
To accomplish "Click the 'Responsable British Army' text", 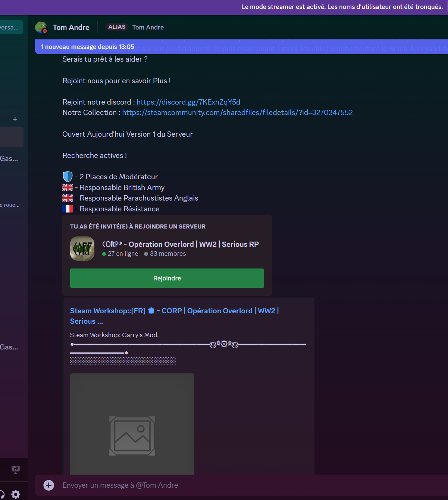I will pos(122,187).
